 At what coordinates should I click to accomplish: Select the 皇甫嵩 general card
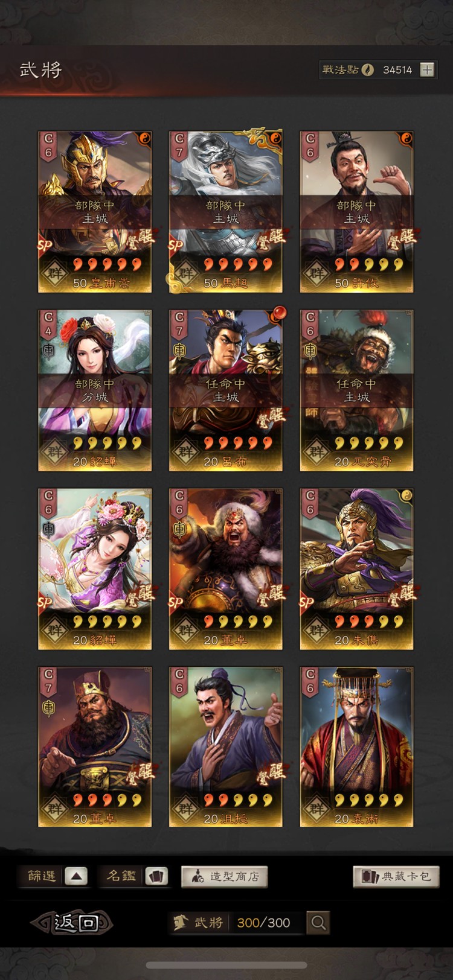coord(95,212)
